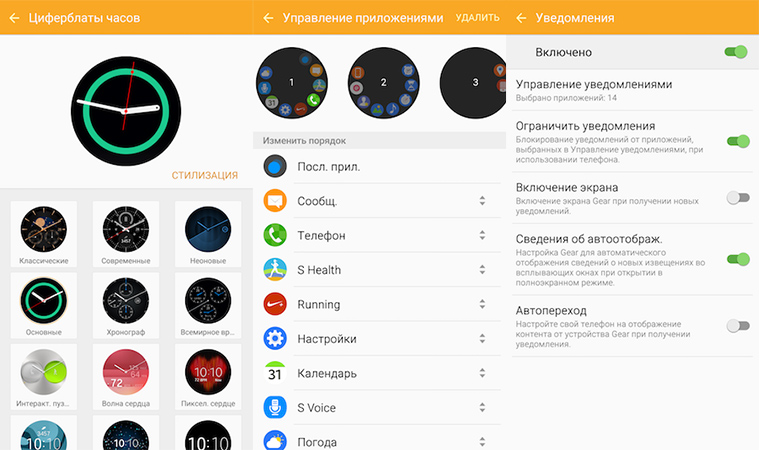Tap the УДАЛИТЬ button

coord(477,18)
